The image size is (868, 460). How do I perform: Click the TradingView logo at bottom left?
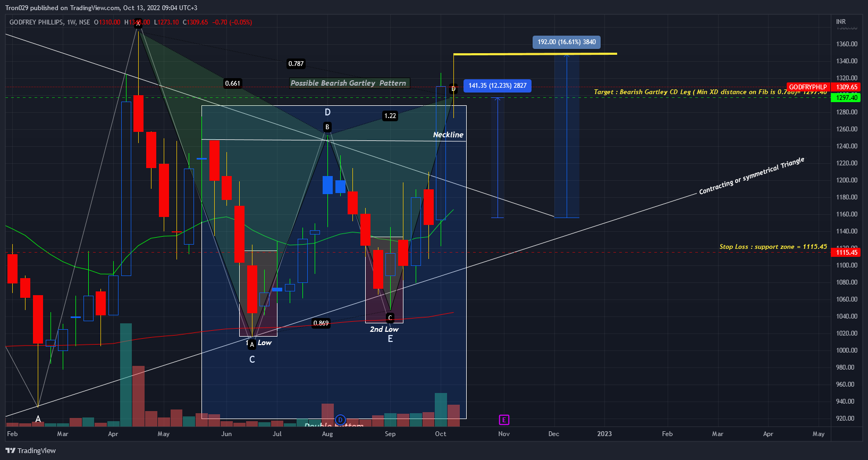30,450
